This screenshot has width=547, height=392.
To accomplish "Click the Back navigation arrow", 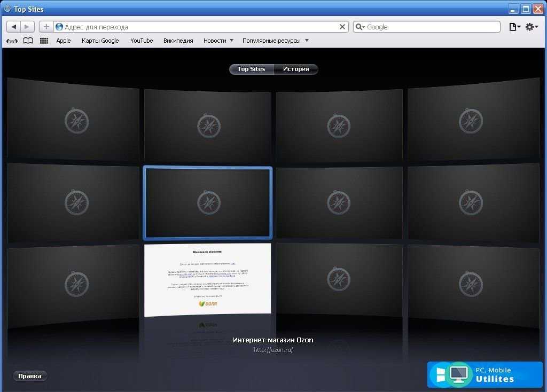I will pos(14,27).
